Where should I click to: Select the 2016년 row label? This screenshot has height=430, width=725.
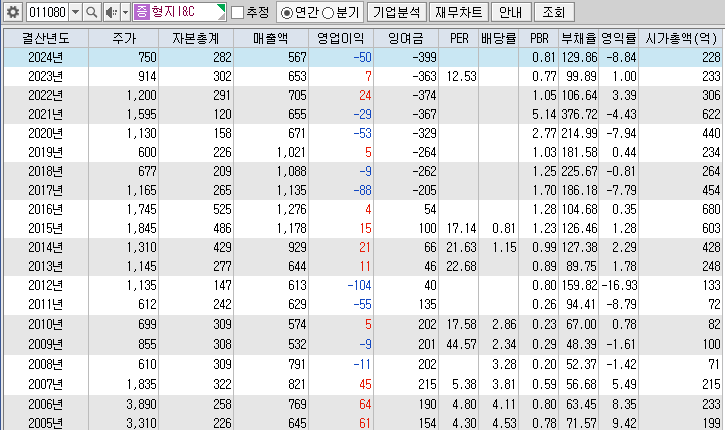[x=45, y=209]
